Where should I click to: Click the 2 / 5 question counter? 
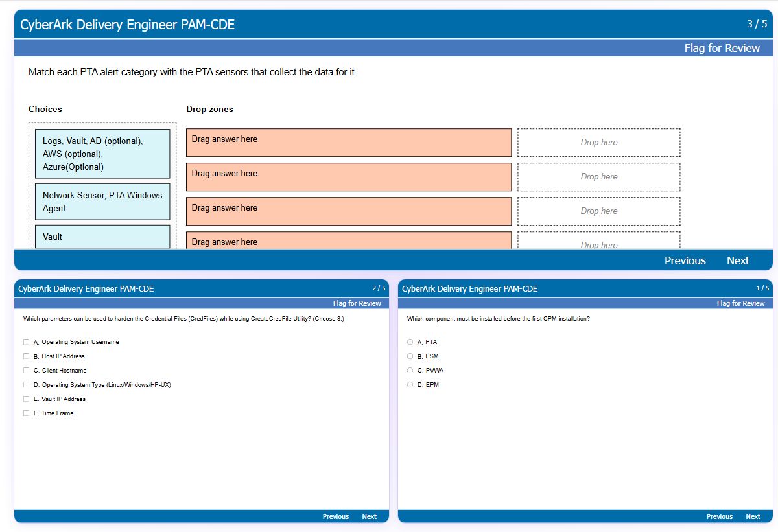click(x=379, y=288)
